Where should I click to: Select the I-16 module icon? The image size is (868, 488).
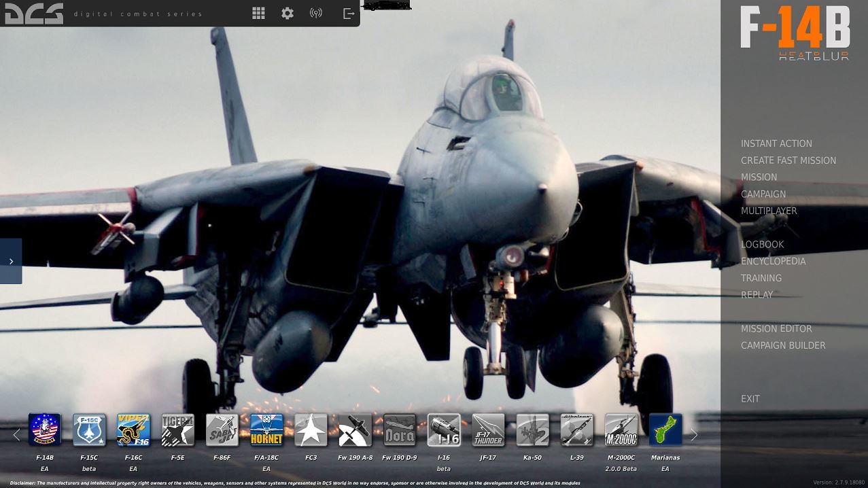coord(444,430)
